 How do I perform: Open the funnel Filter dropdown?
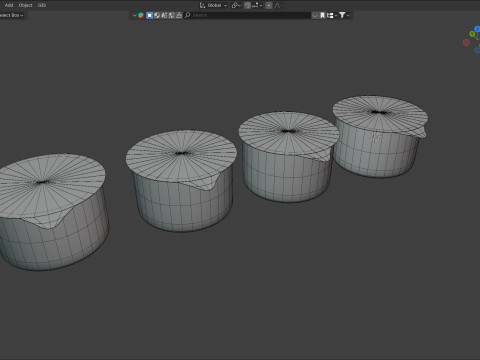click(x=344, y=15)
